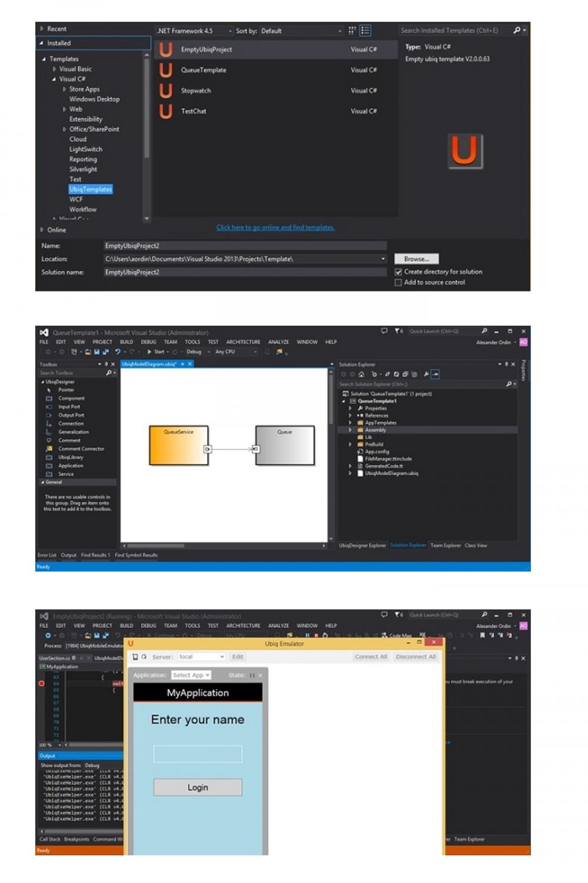The height and width of the screenshot is (883, 588).
Task: Expand the AppTemplates folder node
Action: (x=350, y=423)
